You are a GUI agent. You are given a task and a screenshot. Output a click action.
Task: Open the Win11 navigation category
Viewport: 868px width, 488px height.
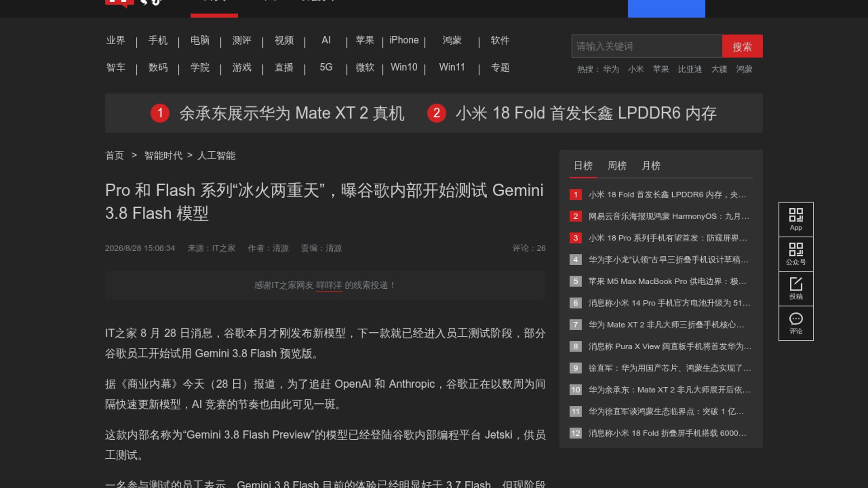[x=452, y=67]
